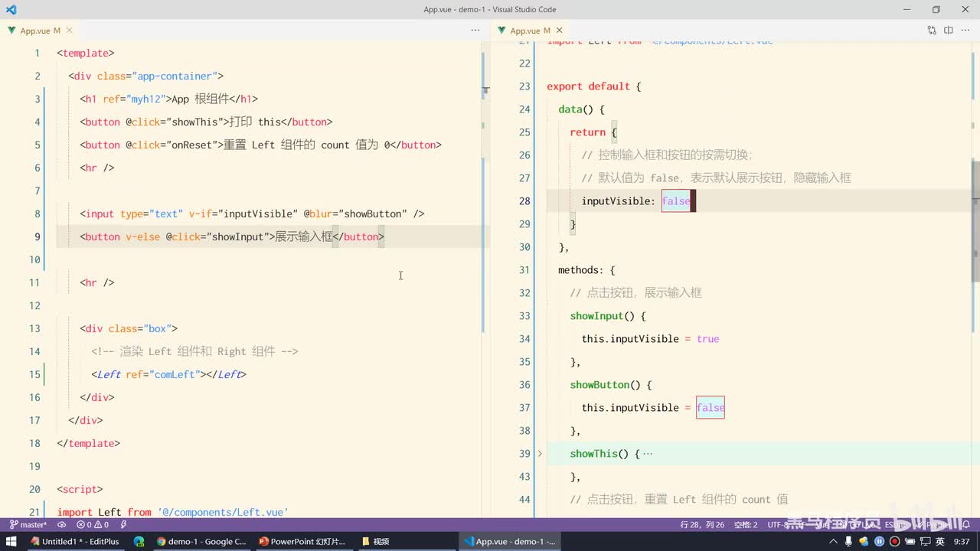Click network tray icon
This screenshot has width=980, height=551.
pyautogui.click(x=924, y=541)
